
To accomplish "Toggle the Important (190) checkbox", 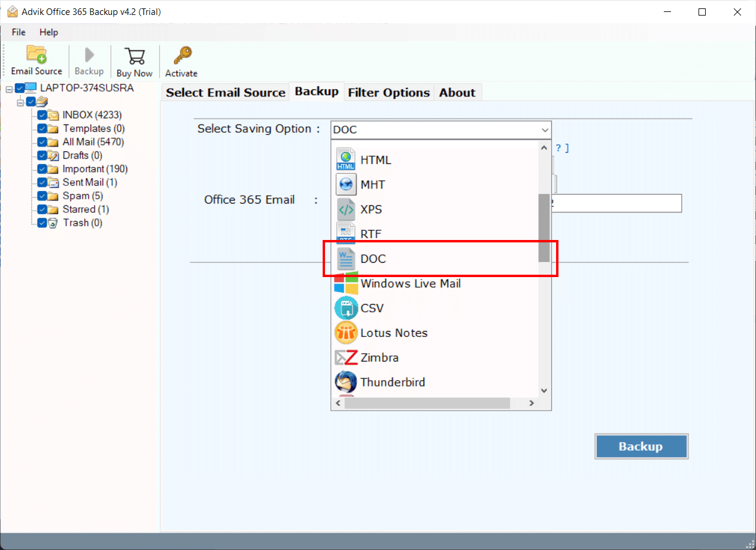I will [x=42, y=169].
